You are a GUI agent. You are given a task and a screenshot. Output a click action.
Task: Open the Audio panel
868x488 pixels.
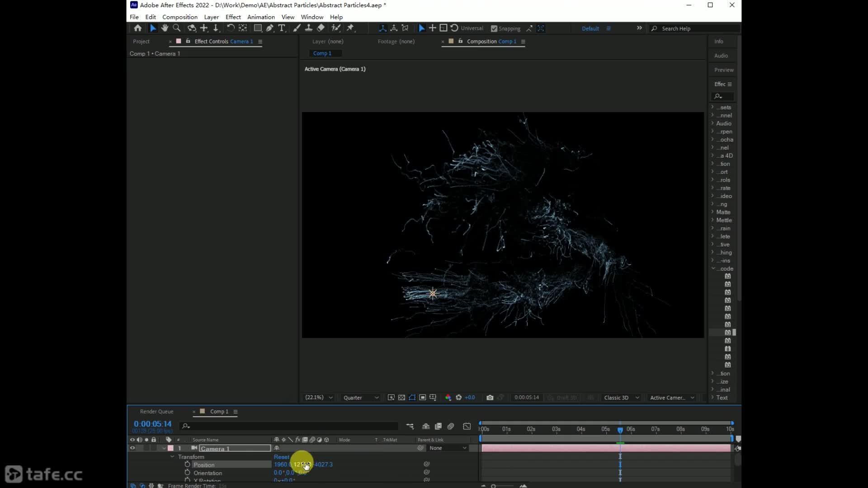tap(721, 56)
